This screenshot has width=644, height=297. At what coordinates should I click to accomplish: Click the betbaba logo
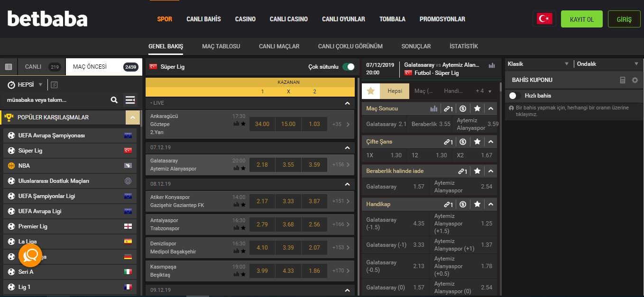47,19
